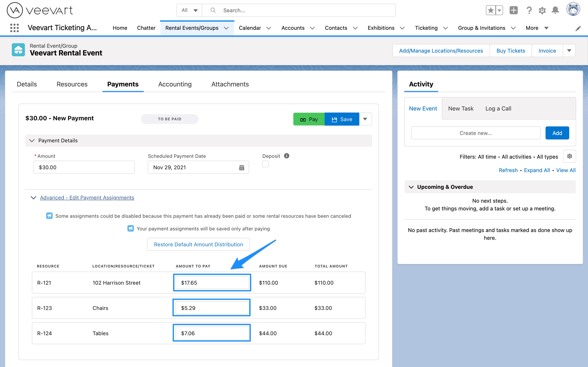
Task: Open the App Launcher grid icon
Action: [x=14, y=28]
